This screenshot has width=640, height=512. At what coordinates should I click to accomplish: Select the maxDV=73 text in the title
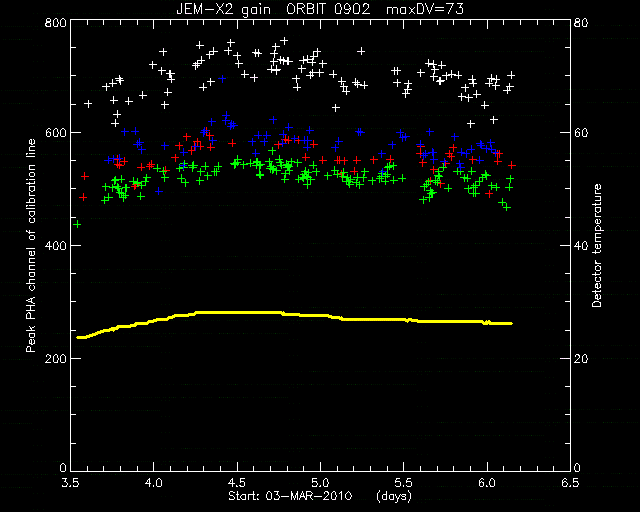[424, 9]
